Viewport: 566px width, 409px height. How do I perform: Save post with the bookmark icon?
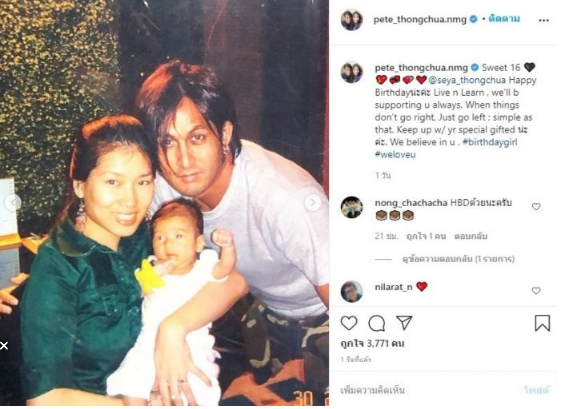[542, 323]
